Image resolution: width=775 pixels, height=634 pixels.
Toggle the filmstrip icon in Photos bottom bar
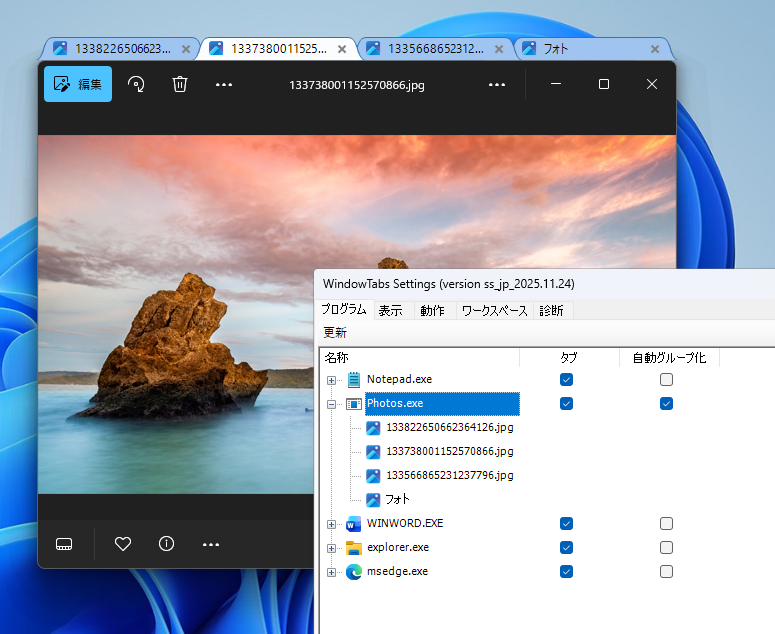pos(64,544)
